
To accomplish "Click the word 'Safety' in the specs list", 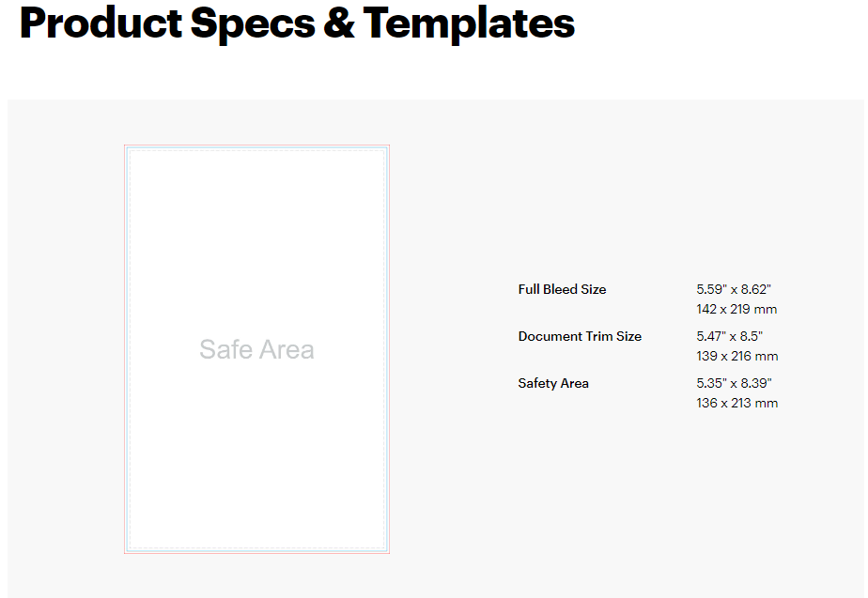I will coord(538,383).
